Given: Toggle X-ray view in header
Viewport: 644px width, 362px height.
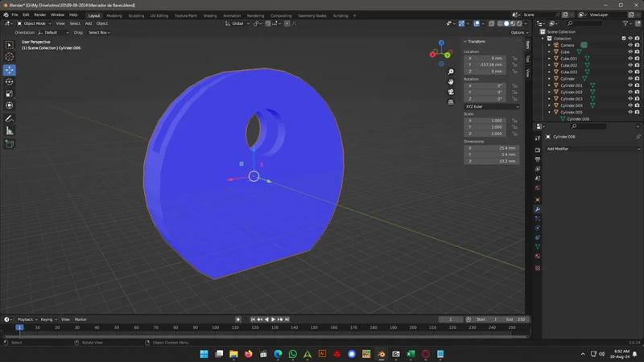Looking at the screenshot, I should click(x=492, y=24).
